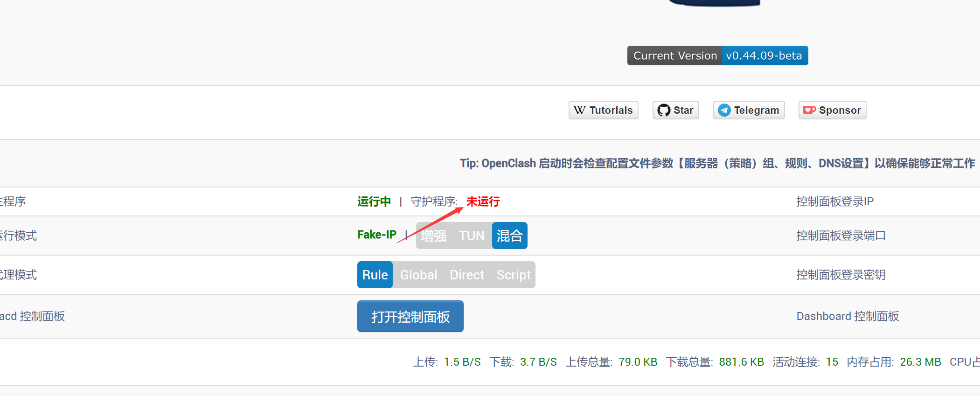Click the Sponsor heart icon
Viewport: 980px width, 396px height.
coord(809,110)
